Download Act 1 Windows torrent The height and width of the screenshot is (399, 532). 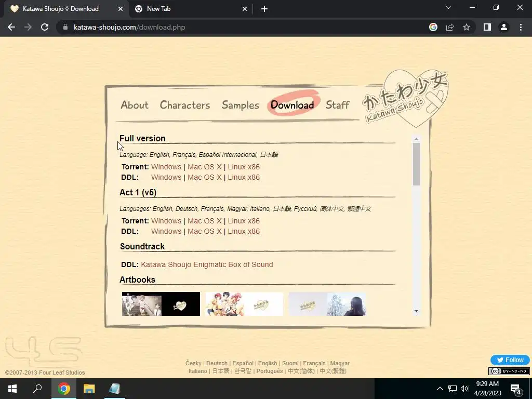click(166, 221)
